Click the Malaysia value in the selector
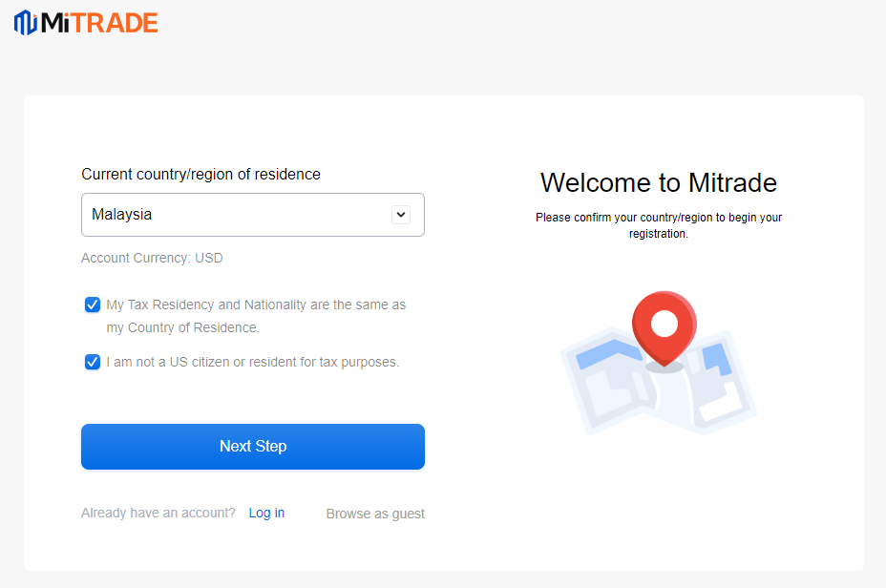886x588 pixels. click(x=122, y=215)
